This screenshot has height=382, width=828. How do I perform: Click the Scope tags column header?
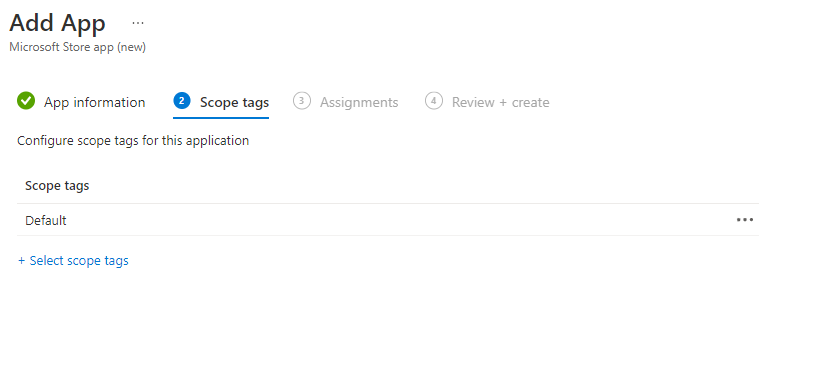pos(57,186)
